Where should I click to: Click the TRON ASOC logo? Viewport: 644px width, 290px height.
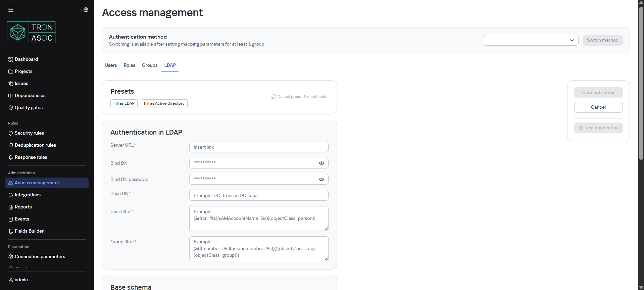31,33
